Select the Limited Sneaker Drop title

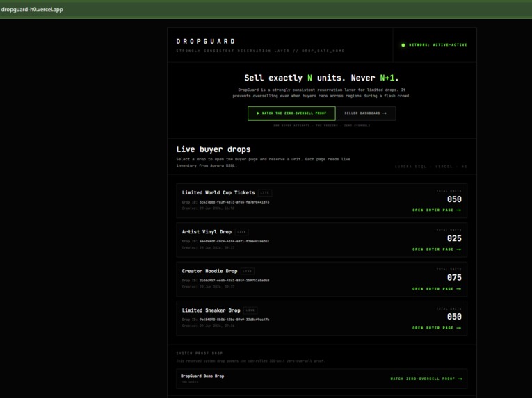(x=211, y=310)
